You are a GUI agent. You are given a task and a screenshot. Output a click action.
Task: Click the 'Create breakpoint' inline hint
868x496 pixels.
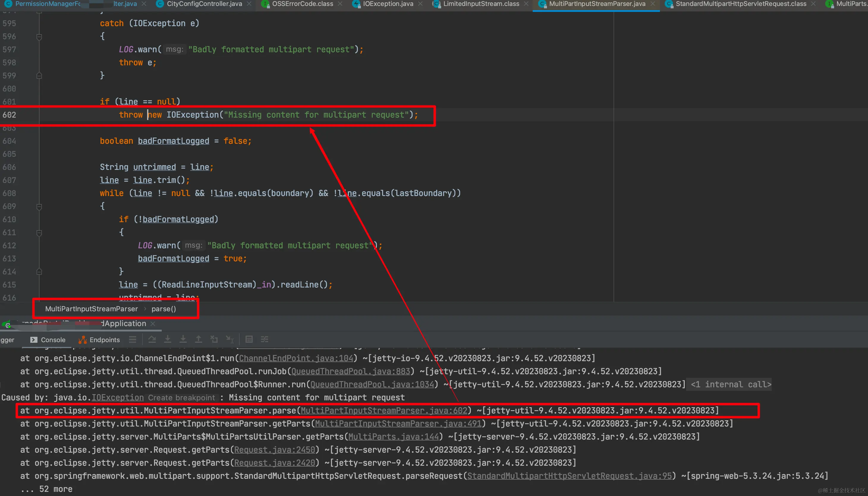pyautogui.click(x=181, y=398)
